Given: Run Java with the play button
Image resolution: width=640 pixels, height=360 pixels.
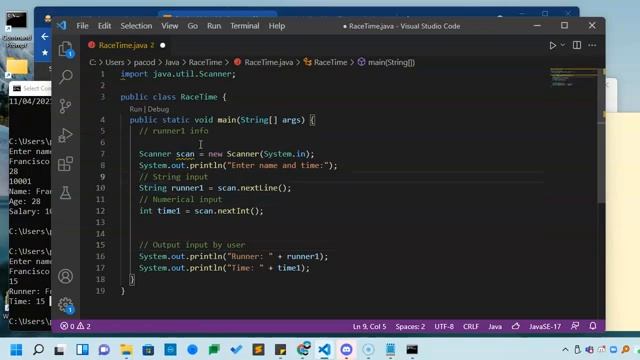Looking at the screenshot, I should pos(553,45).
